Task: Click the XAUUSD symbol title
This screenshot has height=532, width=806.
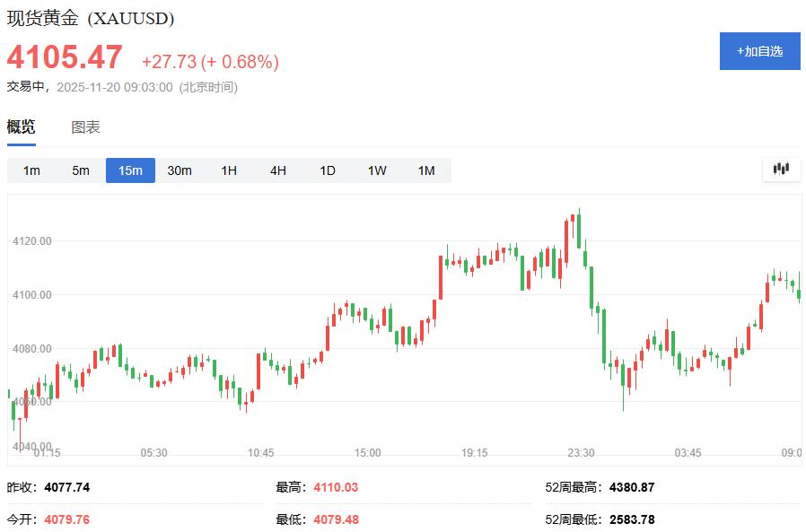Action: coord(90,16)
